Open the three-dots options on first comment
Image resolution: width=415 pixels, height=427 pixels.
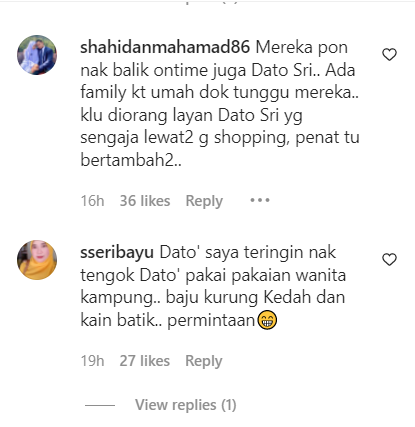[260, 200]
